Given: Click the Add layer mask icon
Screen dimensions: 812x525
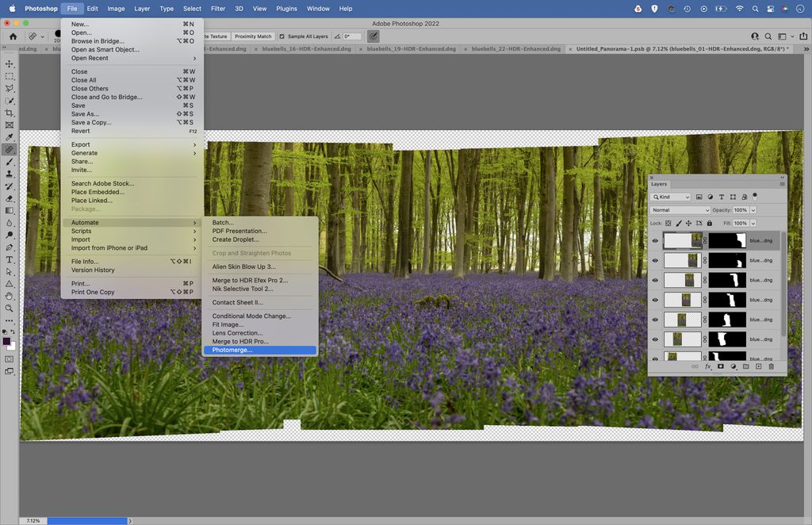Looking at the screenshot, I should coord(721,366).
